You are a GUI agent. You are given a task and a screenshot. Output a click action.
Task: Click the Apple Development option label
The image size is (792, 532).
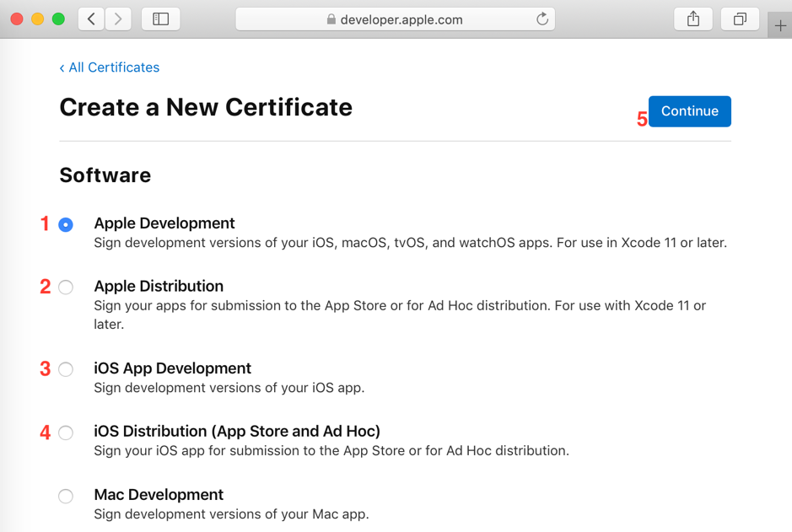tap(164, 223)
